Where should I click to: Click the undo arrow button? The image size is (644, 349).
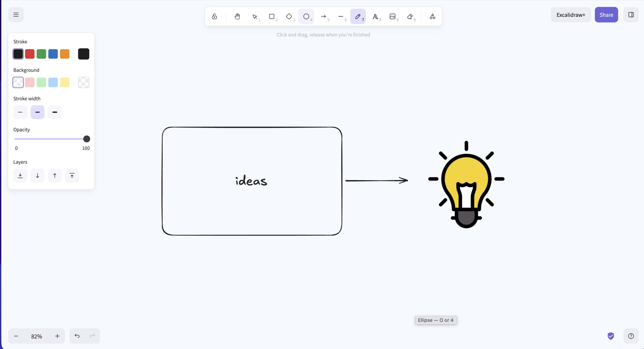77,336
